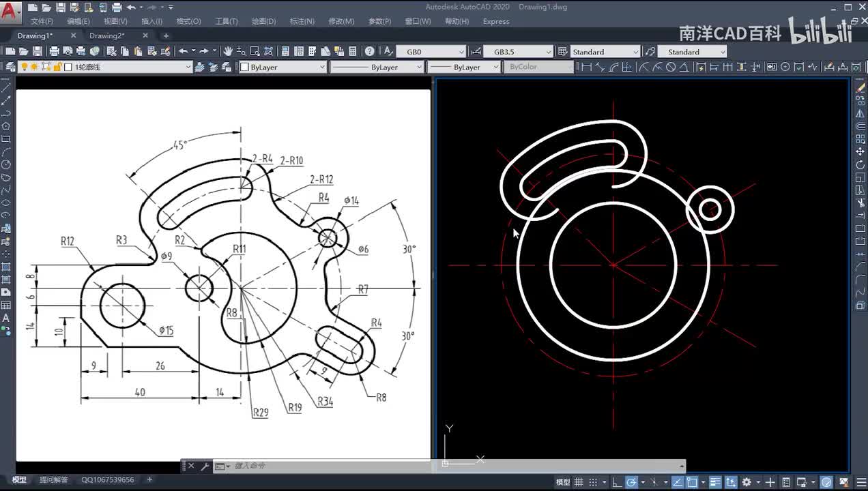Toggle Polar tracking in status bar
The image size is (868, 491).
point(631,482)
